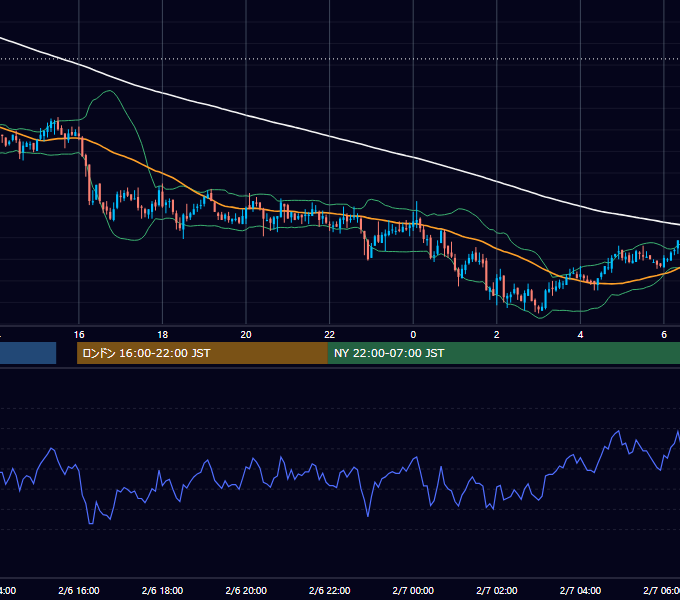Click the upper axis label 0
Image resolution: width=680 pixels, height=600 pixels.
413,335
